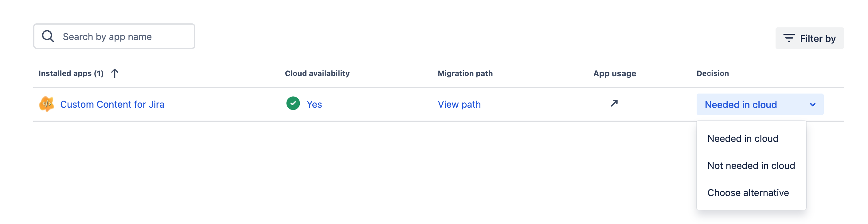868x224 pixels.
Task: Open the View path link
Action: click(459, 105)
